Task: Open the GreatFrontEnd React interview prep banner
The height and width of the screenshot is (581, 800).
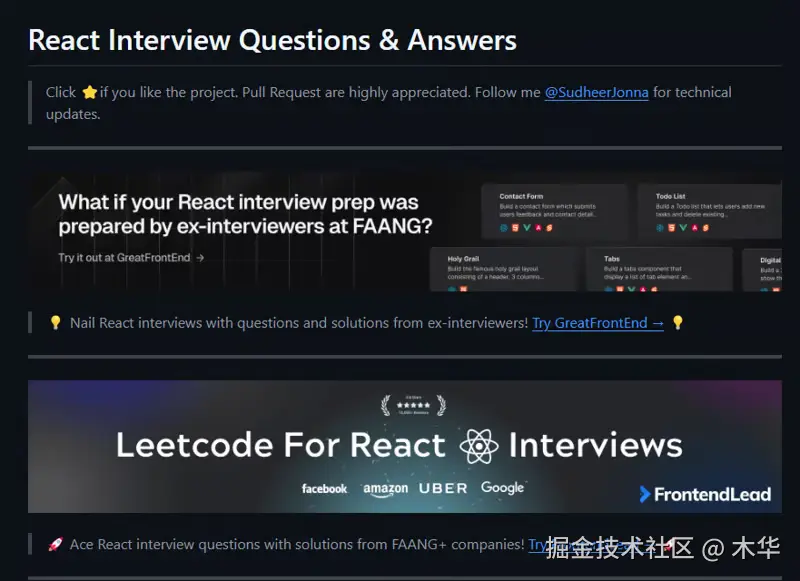Action: pos(405,232)
